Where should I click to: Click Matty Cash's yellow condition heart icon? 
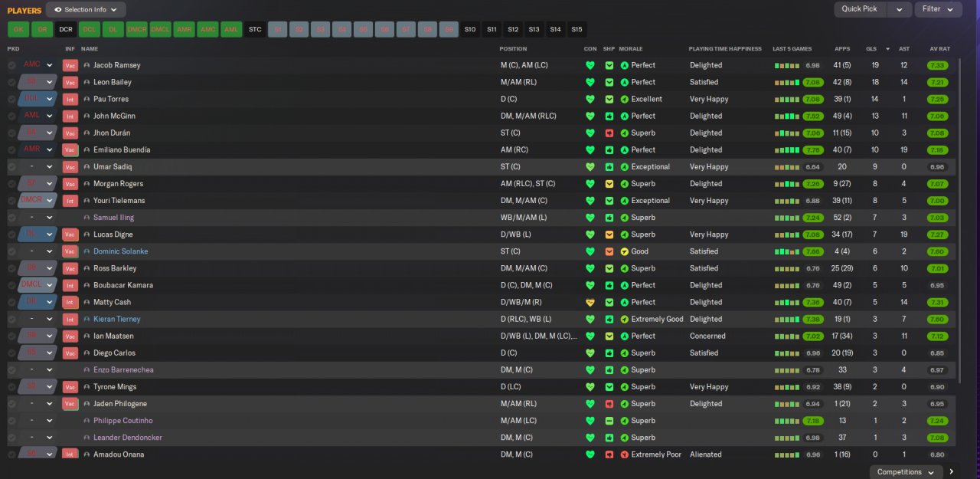tap(590, 302)
